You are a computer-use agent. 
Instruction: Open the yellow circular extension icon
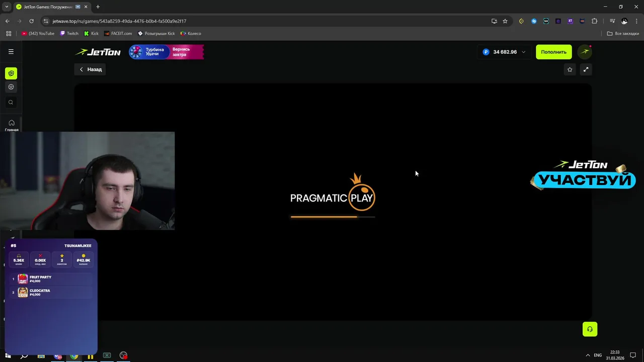coord(521,21)
